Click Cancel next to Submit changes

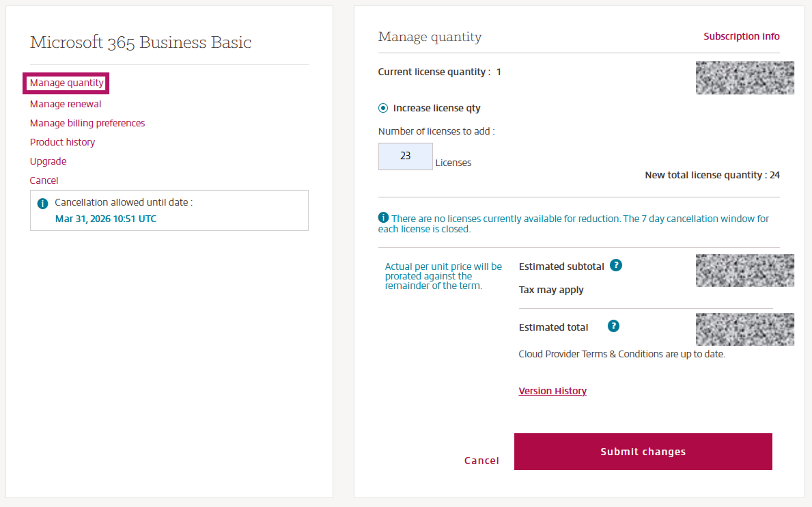point(482,461)
